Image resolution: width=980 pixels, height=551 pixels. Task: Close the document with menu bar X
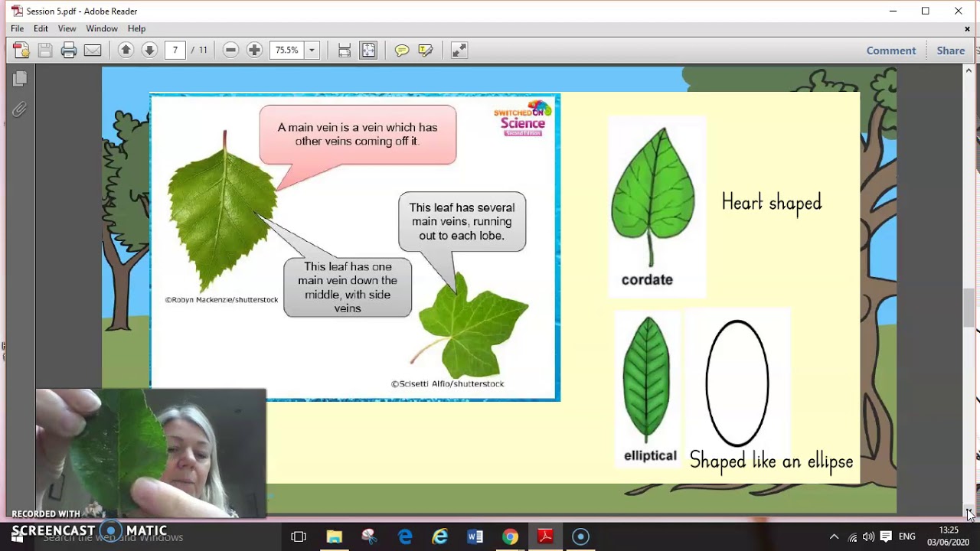(x=967, y=28)
